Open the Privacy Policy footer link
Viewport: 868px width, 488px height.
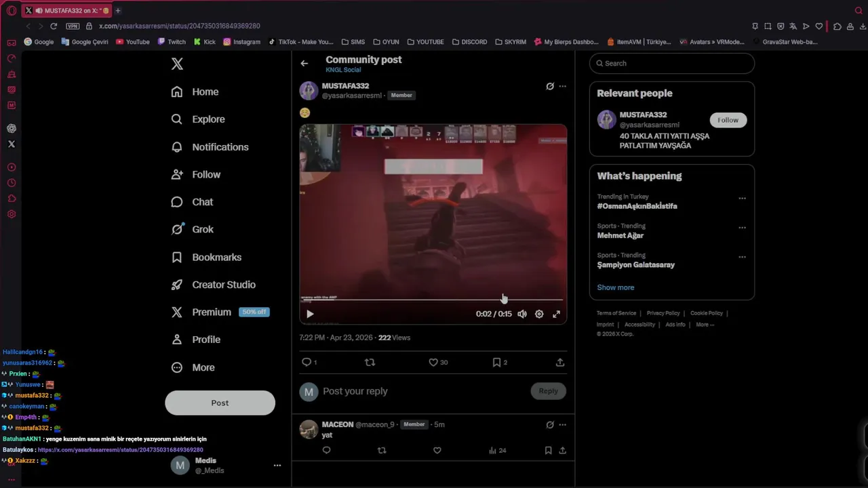663,313
